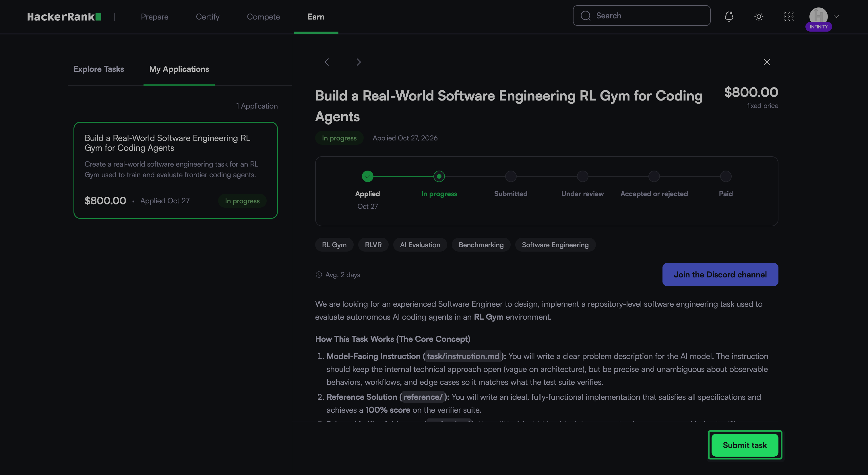This screenshot has width=868, height=475.
Task: Click the Submit task button
Action: coord(745,445)
